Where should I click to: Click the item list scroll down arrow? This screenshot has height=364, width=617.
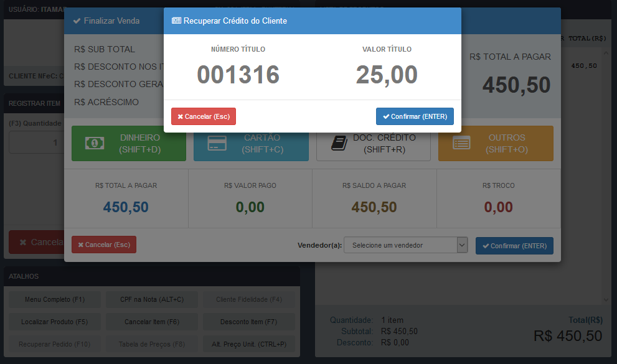click(x=606, y=300)
